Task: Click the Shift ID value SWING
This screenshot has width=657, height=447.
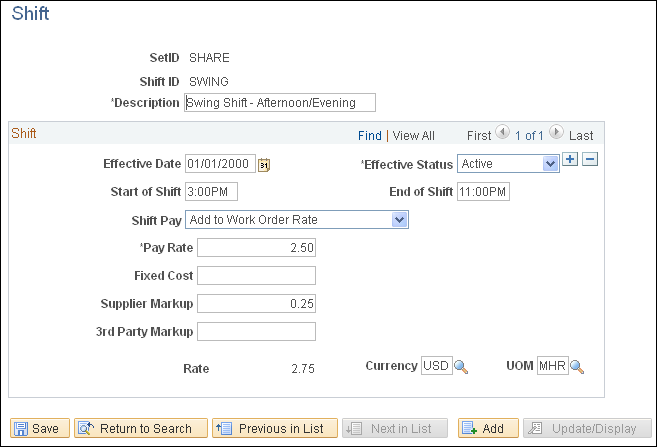Action: [x=209, y=81]
